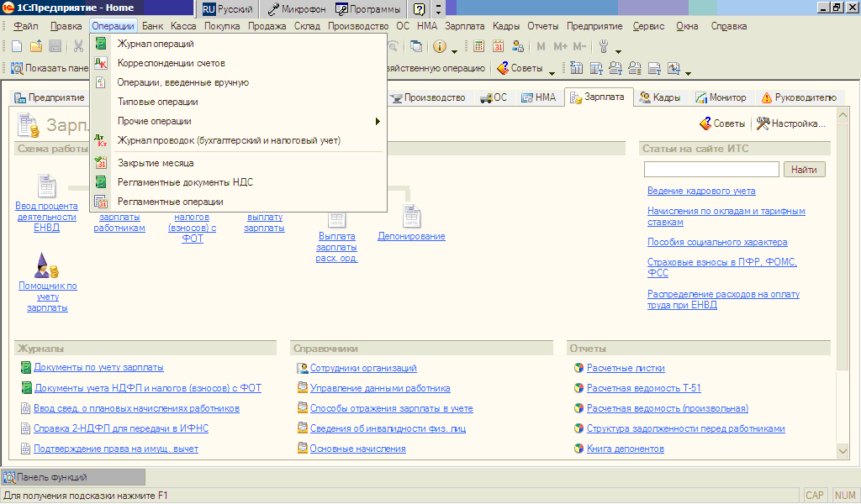Click Программы in the language bar
Viewport: 861px width, 504px height.
pos(368,8)
